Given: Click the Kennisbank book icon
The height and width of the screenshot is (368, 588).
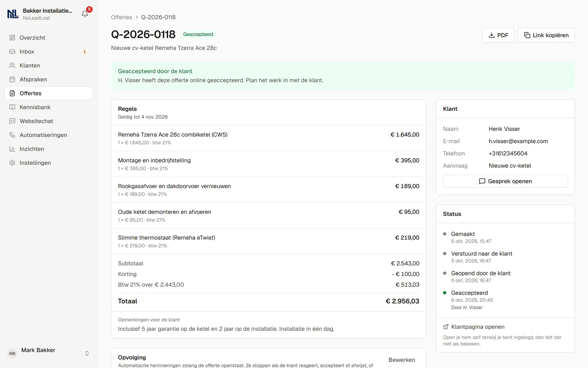Looking at the screenshot, I should click(x=12, y=107).
